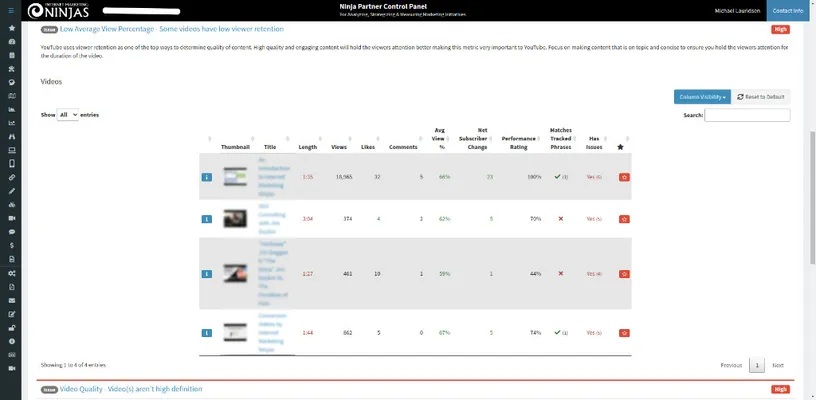Open the envelope icon in sidebar
816x400 pixels.
pyautogui.click(x=11, y=300)
